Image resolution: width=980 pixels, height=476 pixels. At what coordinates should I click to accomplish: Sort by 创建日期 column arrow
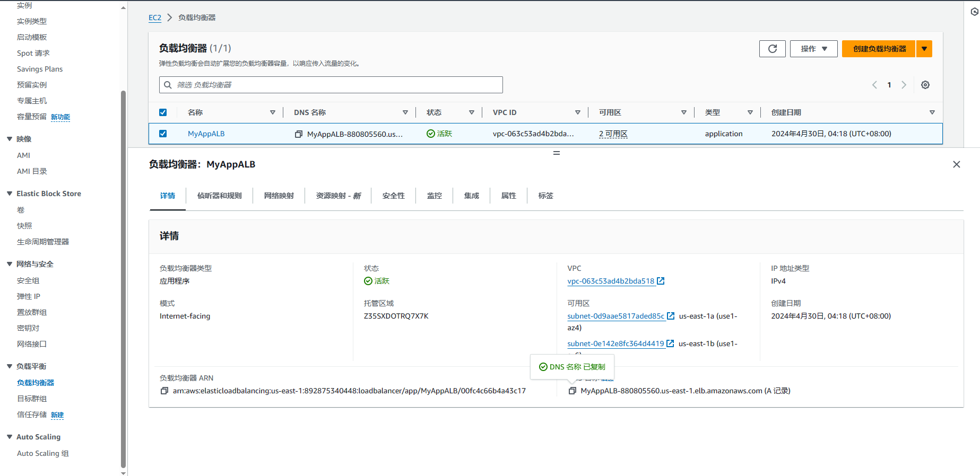(x=932, y=112)
